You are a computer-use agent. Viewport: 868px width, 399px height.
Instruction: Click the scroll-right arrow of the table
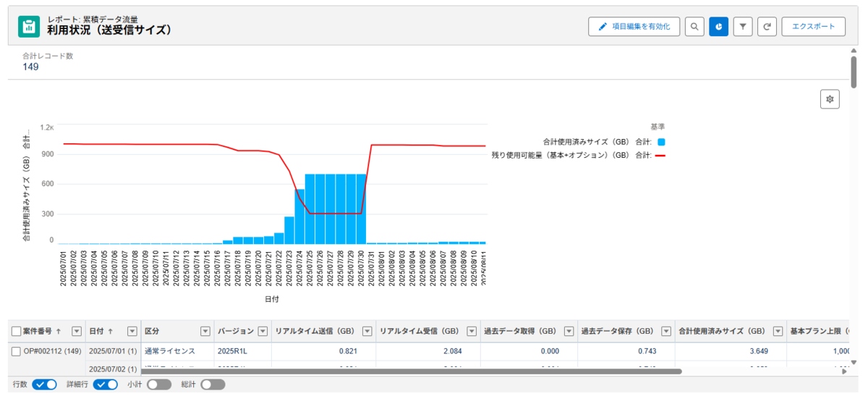pyautogui.click(x=845, y=371)
